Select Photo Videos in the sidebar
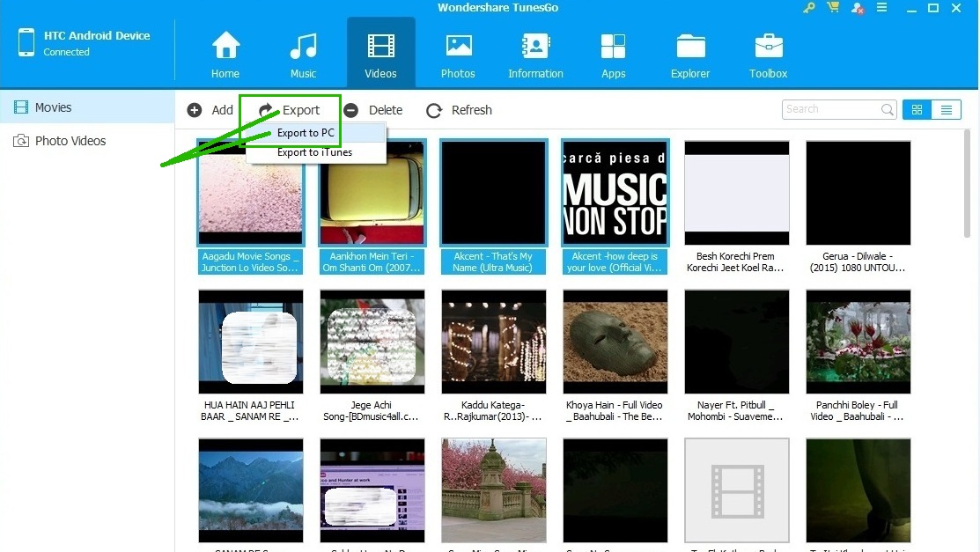The height and width of the screenshot is (552, 980). pos(70,141)
